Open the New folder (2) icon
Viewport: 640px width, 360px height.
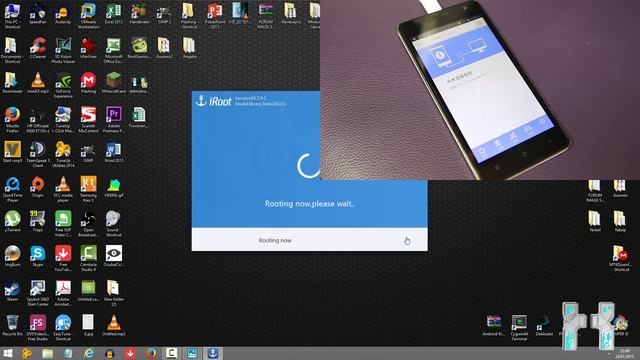point(113,293)
